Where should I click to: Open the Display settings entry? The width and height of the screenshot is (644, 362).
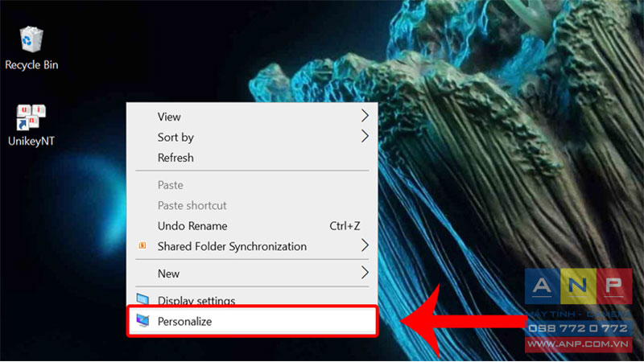pos(252,299)
